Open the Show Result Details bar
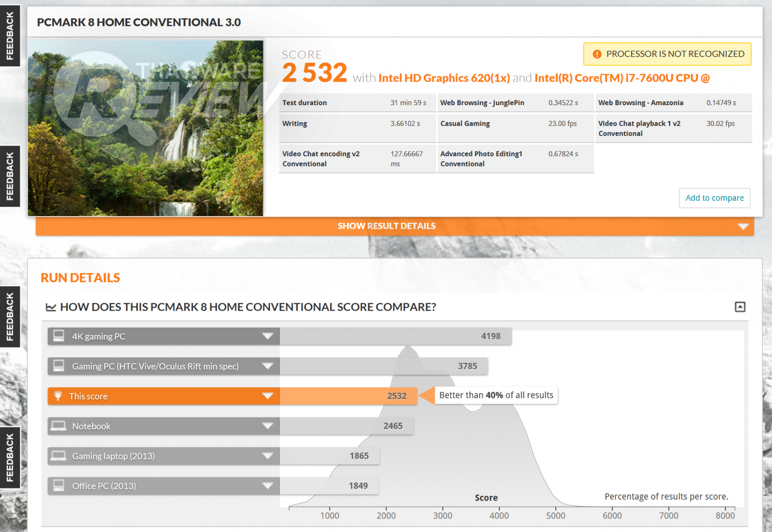 395,226
